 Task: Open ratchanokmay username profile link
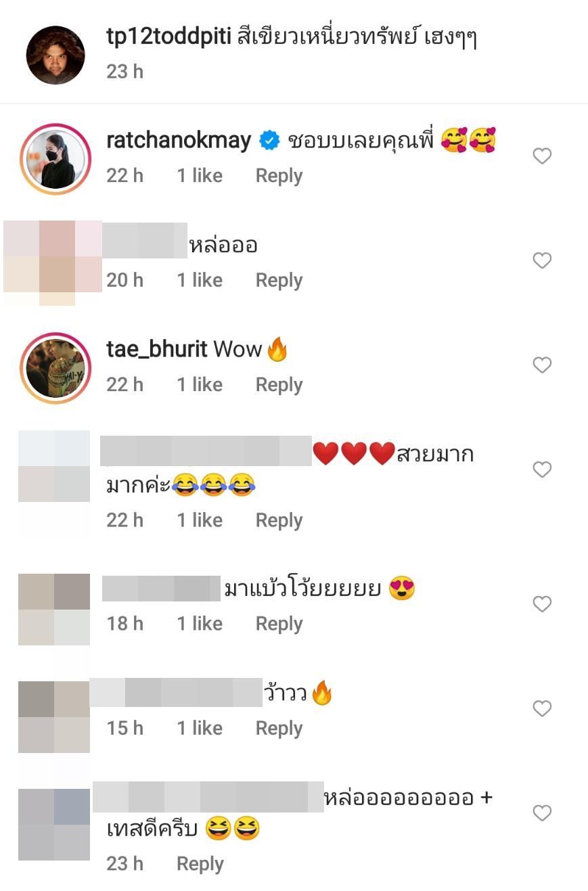click(179, 141)
